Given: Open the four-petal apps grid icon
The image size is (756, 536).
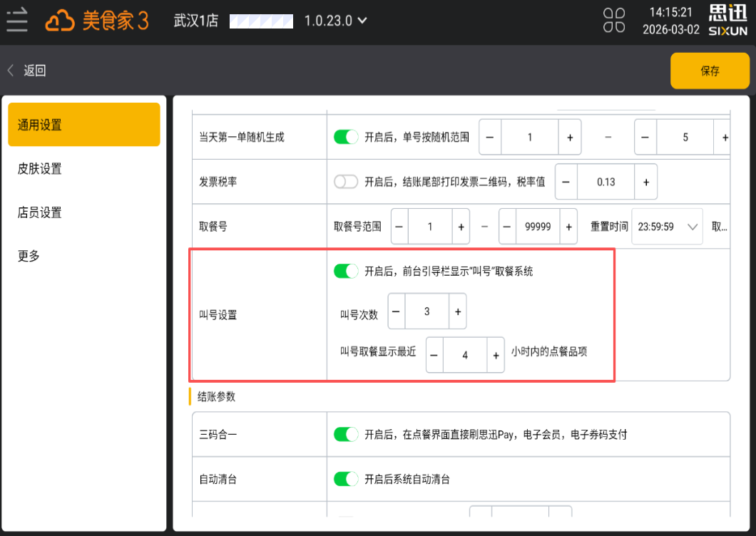Looking at the screenshot, I should 614,21.
